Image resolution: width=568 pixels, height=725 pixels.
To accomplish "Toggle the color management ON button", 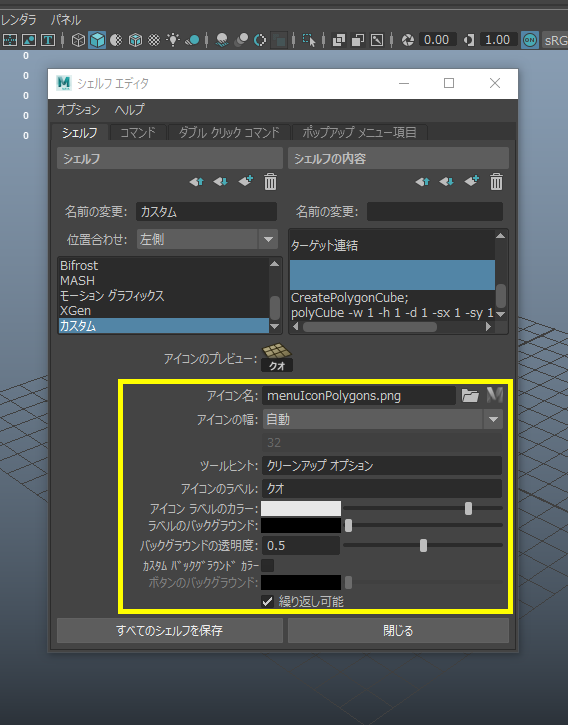I will coord(530,40).
